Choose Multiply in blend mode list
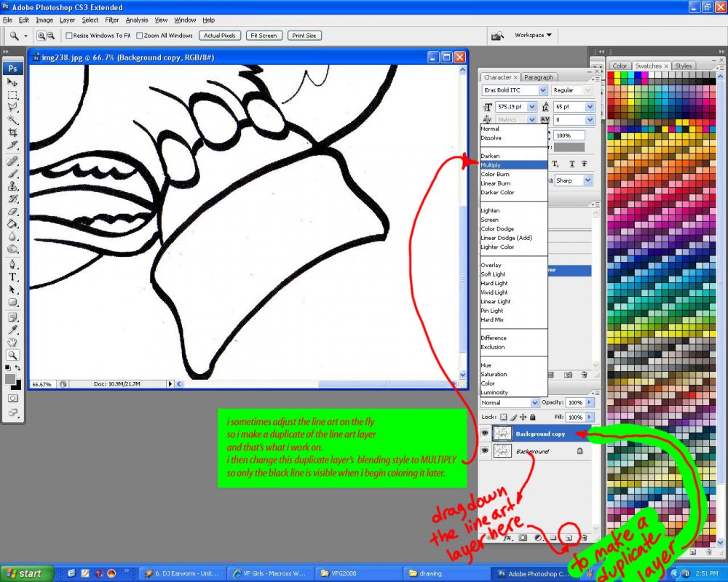Screen dimensions: 728x582 pos(513,164)
